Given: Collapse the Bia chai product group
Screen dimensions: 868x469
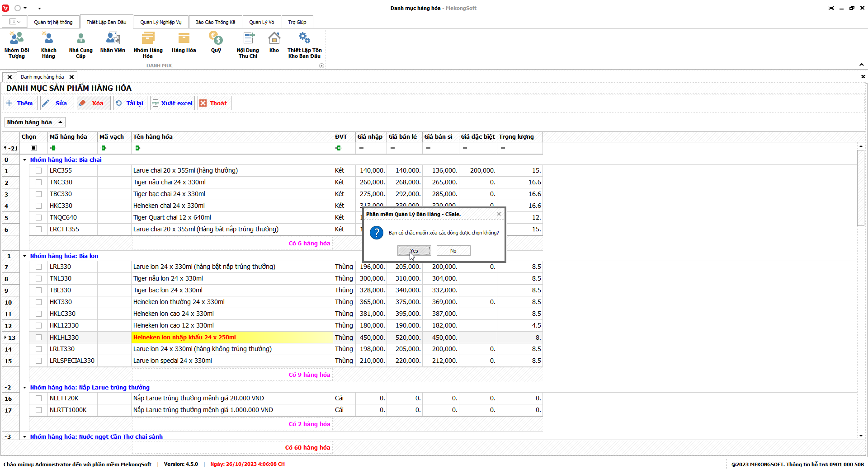Looking at the screenshot, I should tap(25, 160).
